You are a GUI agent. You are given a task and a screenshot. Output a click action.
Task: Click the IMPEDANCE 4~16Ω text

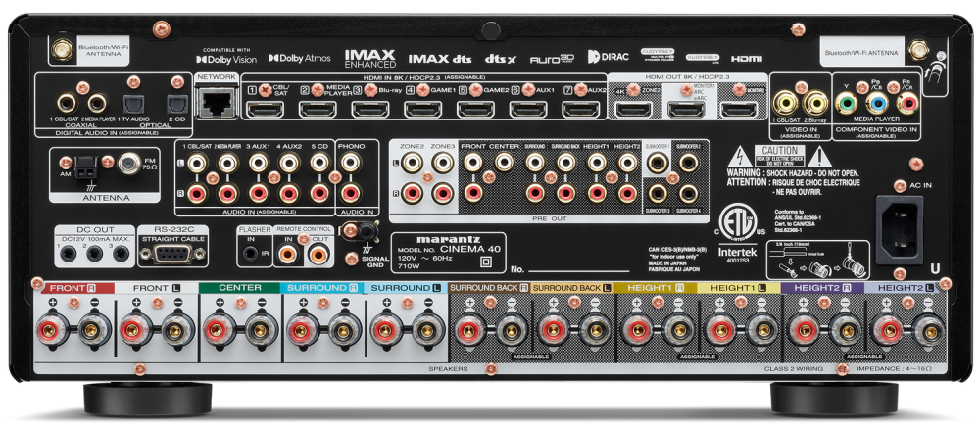pos(894,369)
